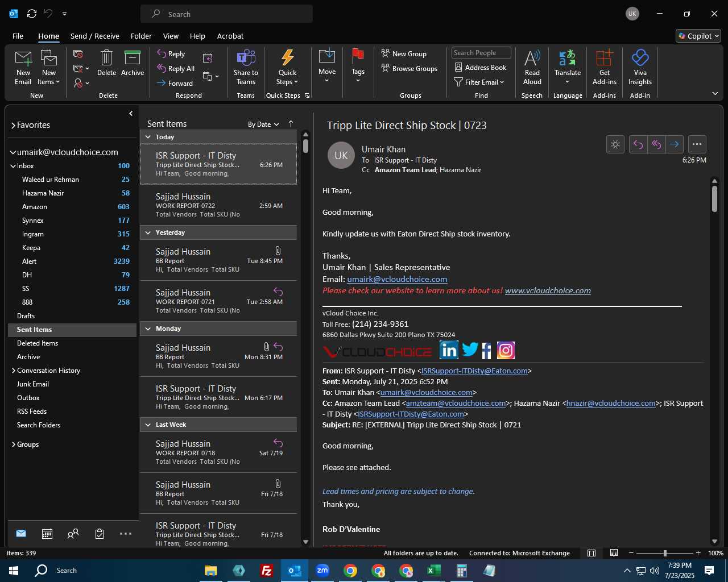Open the Help ribbon tab
This screenshot has height=582, width=728.
[x=197, y=36]
